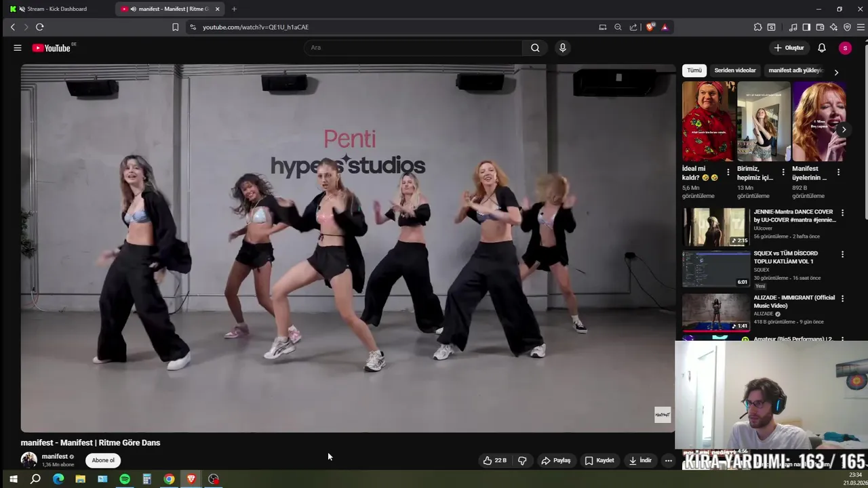This screenshot has height=488, width=868.
Task: Toggle the browser sidebar panel
Action: tap(806, 27)
